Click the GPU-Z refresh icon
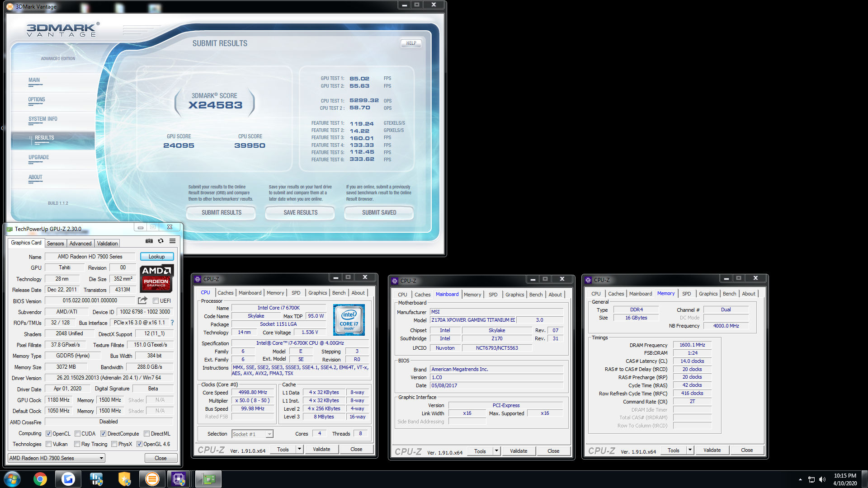This screenshot has width=868, height=488. (x=160, y=241)
